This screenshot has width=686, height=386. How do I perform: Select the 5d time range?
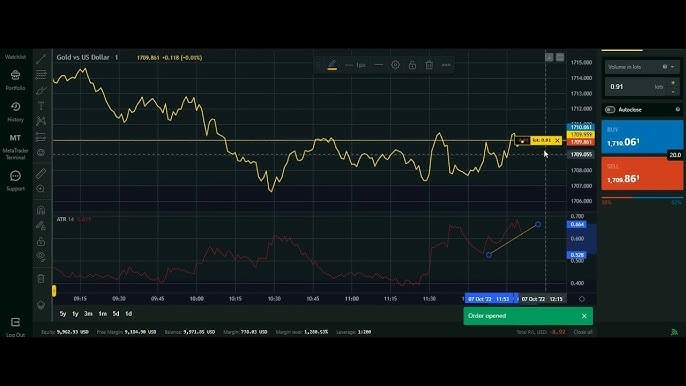[x=116, y=314]
